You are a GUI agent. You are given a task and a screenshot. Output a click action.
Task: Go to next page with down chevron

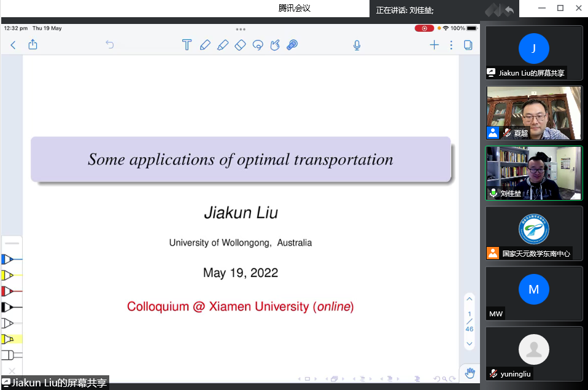[470, 344]
